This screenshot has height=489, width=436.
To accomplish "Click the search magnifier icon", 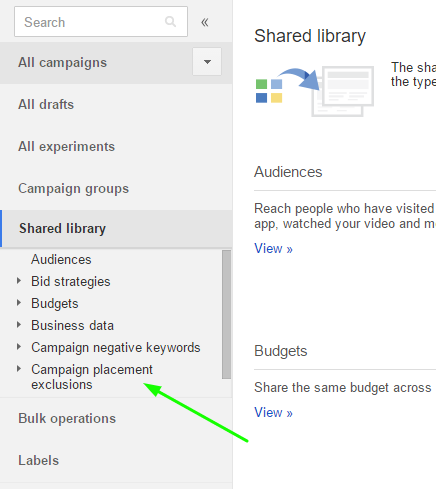I will pyautogui.click(x=170, y=22).
